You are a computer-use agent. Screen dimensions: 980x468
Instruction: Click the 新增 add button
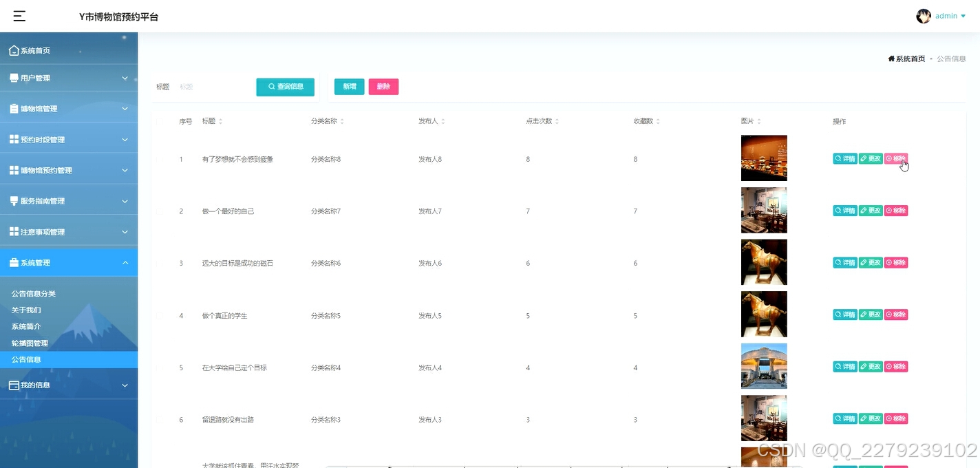tap(350, 87)
